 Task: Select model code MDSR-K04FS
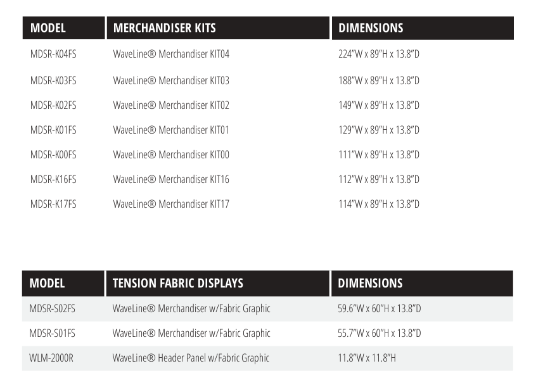[53, 54]
